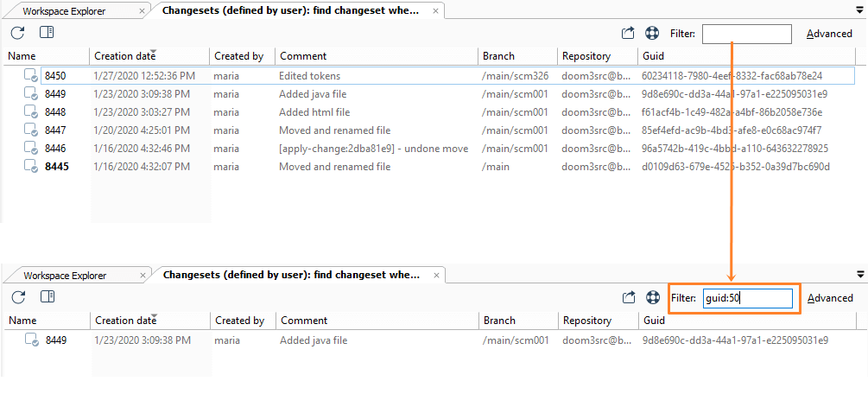Sort by Repository column in the unfiltered list
This screenshot has width=868, height=394.
click(x=586, y=56)
